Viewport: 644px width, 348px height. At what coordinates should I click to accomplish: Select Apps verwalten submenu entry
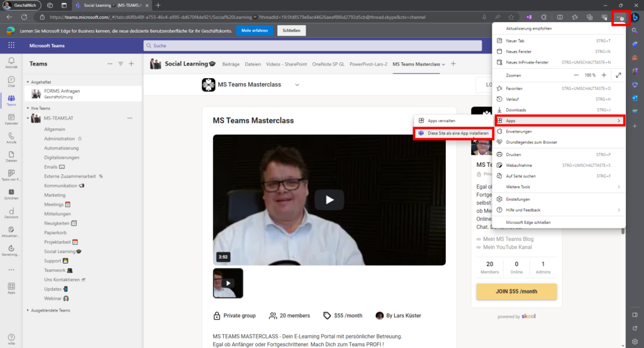454,120
